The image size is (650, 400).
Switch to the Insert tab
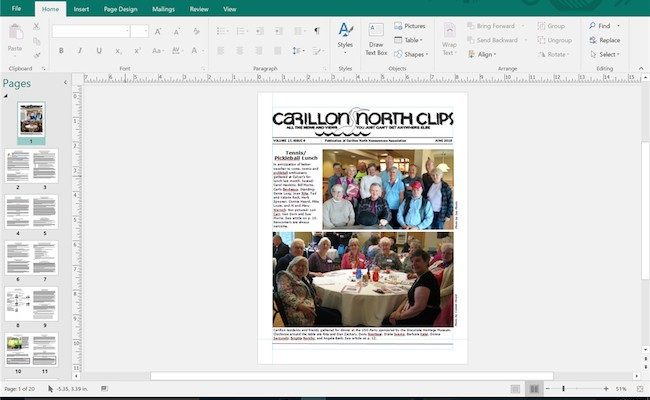point(81,9)
